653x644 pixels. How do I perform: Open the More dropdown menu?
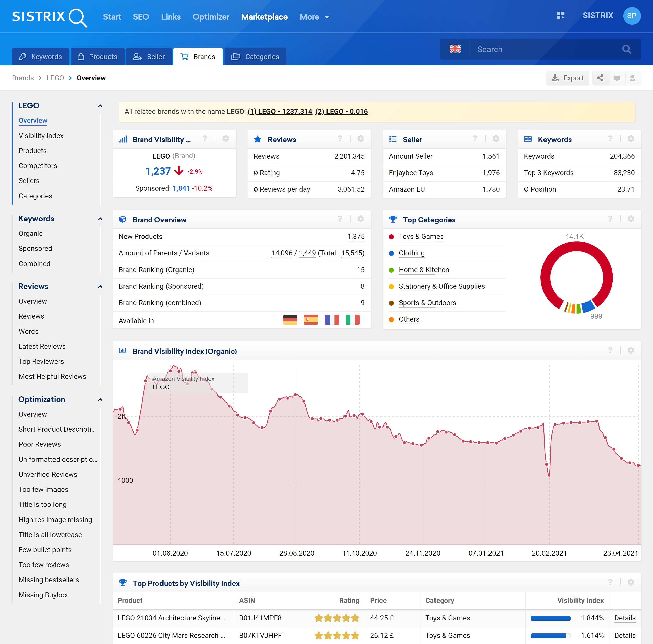[314, 17]
